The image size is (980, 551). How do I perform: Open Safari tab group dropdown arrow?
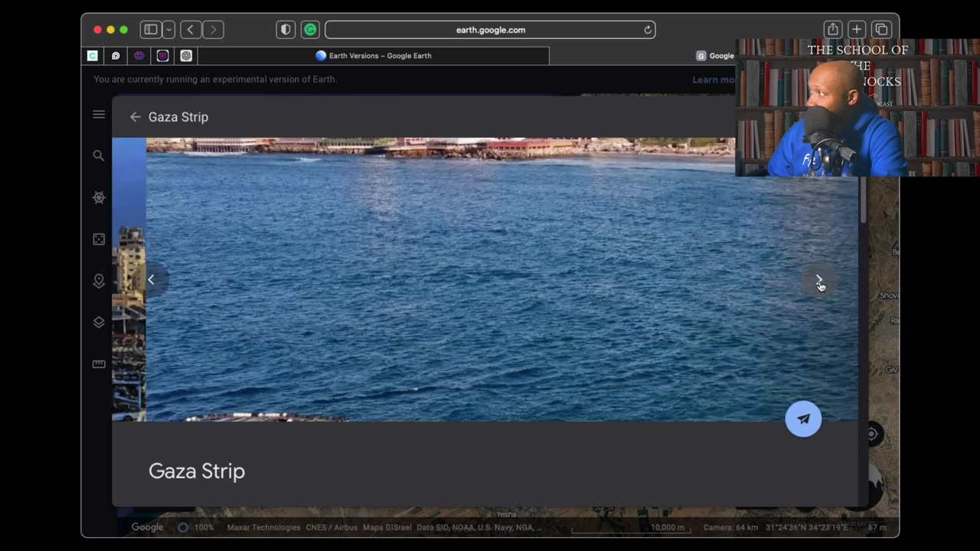tap(168, 30)
